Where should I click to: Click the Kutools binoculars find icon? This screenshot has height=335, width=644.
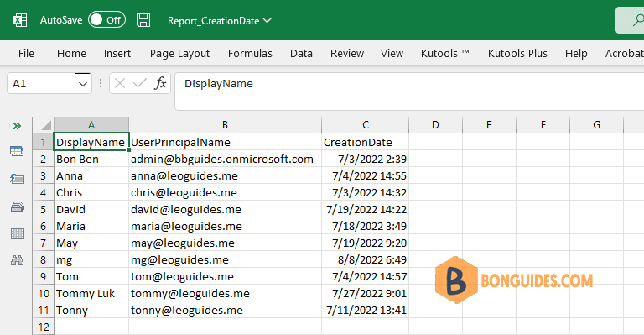[x=17, y=260]
